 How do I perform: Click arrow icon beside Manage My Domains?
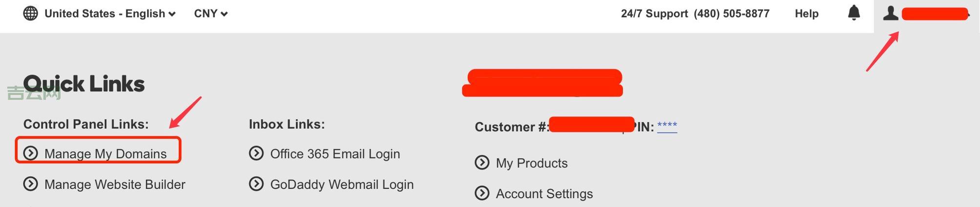click(x=30, y=153)
